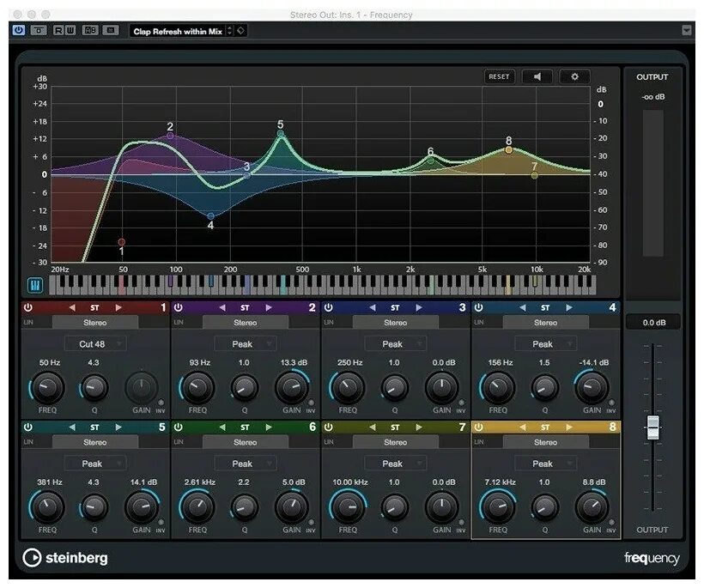This screenshot has width=704, height=588.
Task: Click band 4 LIN linear phase button
Action: tap(478, 322)
